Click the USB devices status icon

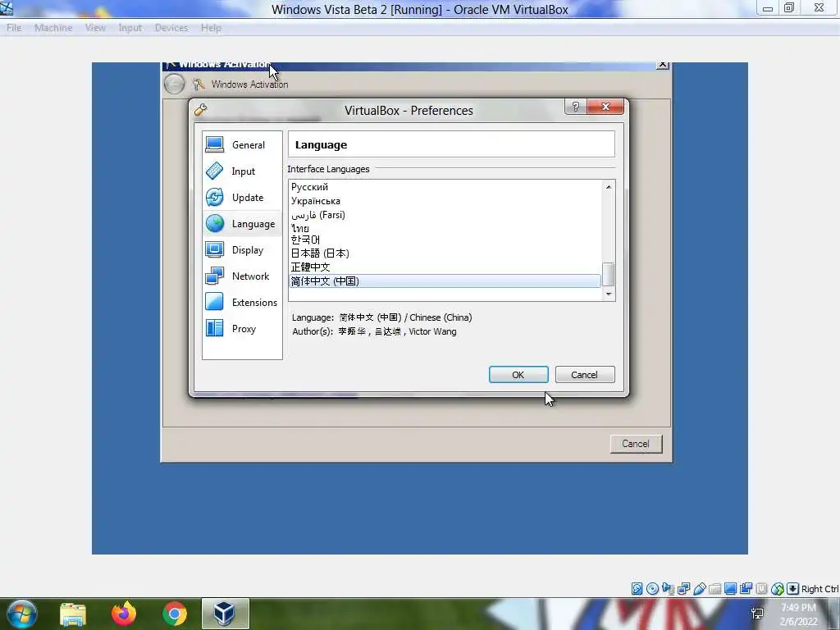tap(699, 589)
